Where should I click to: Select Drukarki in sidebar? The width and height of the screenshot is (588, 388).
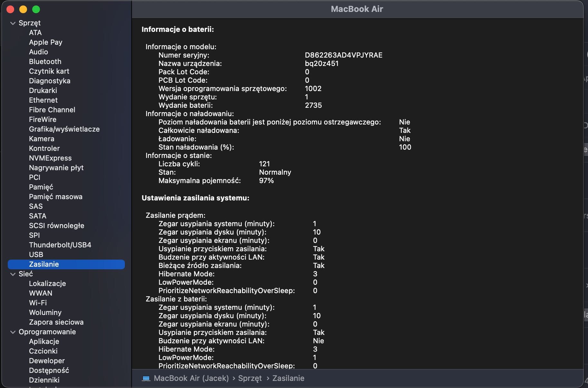[43, 90]
